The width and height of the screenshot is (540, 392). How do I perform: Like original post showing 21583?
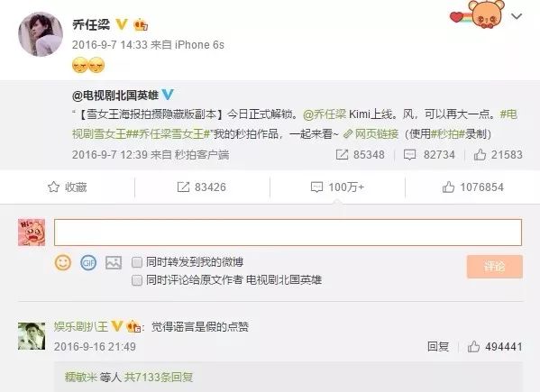coord(498,154)
